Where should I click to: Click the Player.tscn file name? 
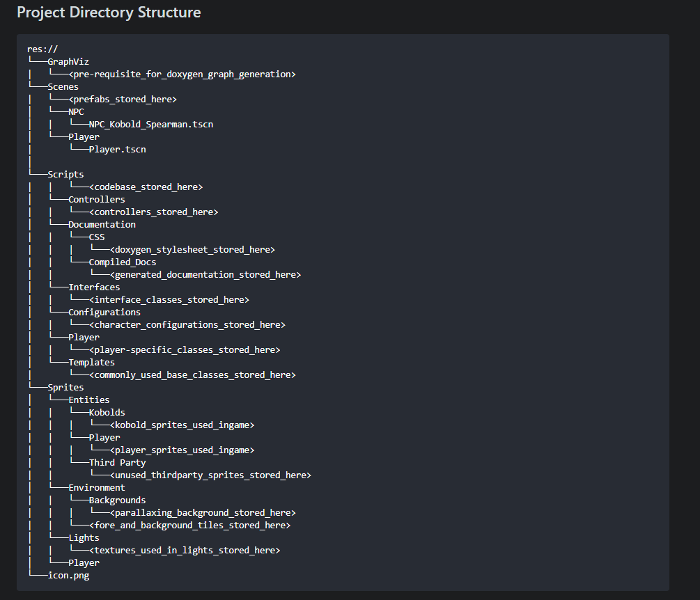(118, 150)
